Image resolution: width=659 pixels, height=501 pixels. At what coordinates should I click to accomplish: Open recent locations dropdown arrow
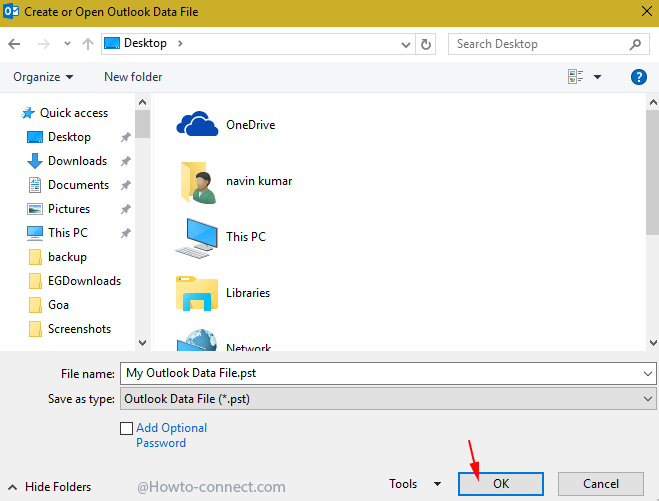(67, 43)
